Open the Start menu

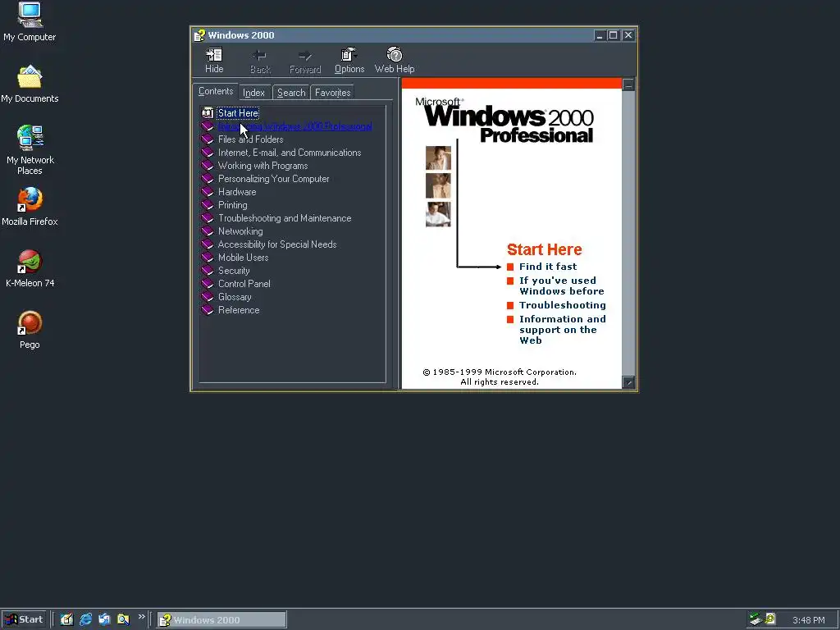pyautogui.click(x=24, y=619)
